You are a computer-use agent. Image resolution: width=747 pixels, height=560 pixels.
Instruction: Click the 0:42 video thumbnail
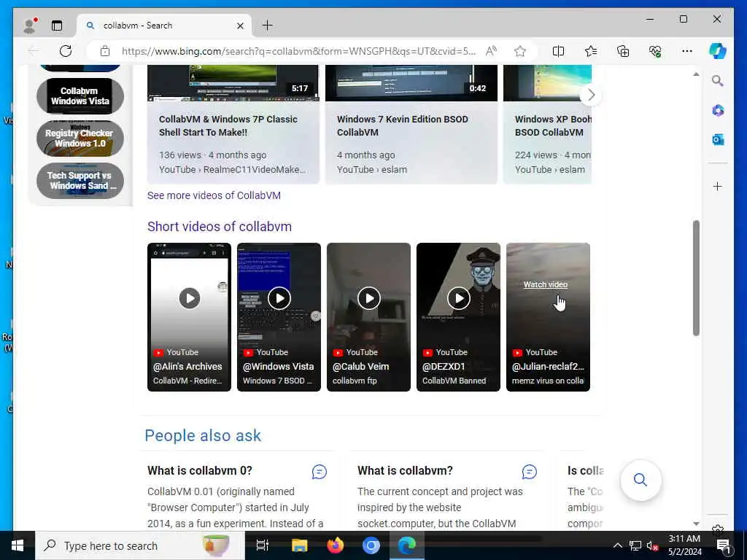[411, 83]
